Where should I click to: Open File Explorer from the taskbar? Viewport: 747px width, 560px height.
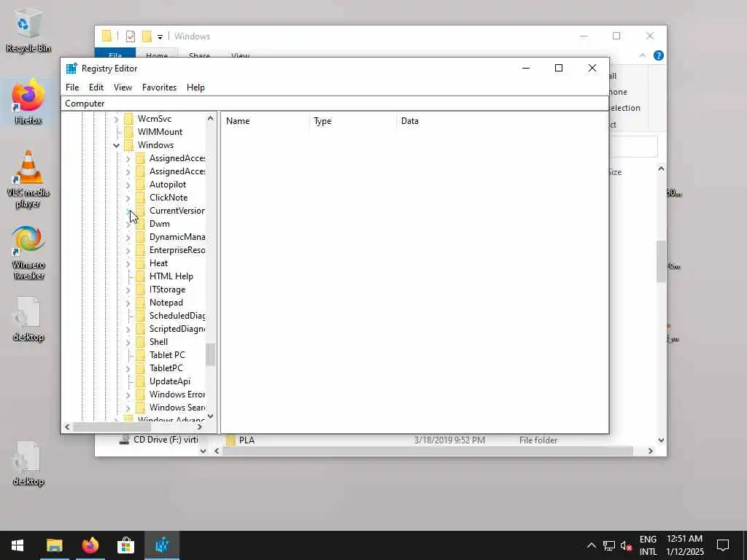pos(54,545)
